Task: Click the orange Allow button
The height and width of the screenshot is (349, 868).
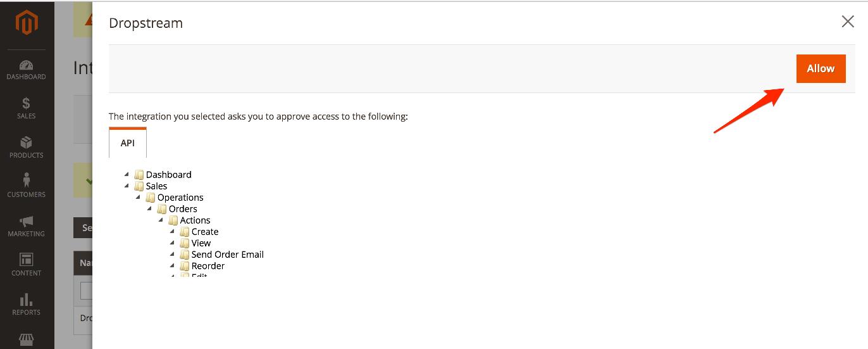Action: pyautogui.click(x=821, y=68)
